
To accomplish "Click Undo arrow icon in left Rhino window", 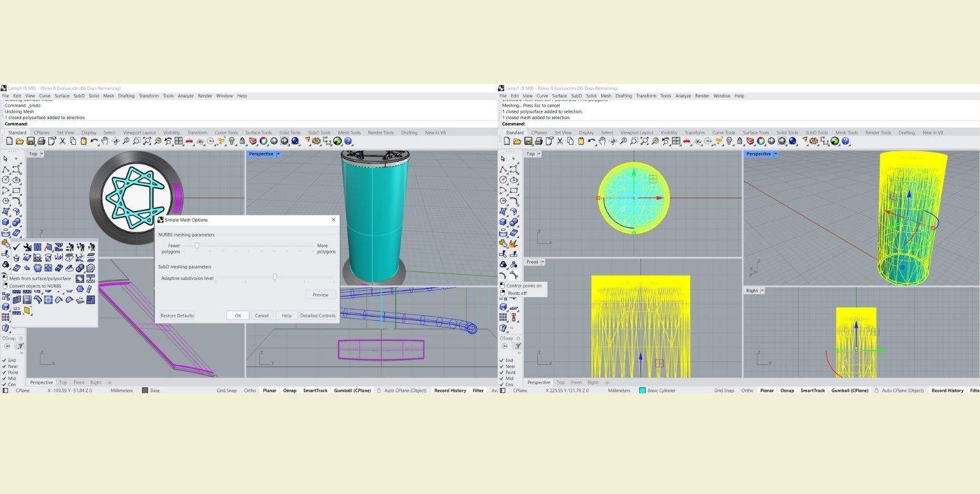I will pyautogui.click(x=95, y=141).
